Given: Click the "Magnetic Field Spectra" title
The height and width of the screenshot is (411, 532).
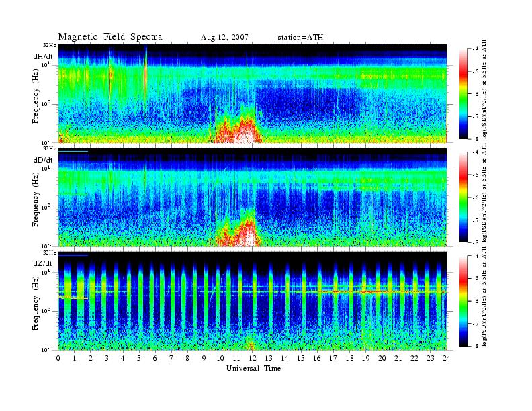Looking at the screenshot, I should 110,37.
